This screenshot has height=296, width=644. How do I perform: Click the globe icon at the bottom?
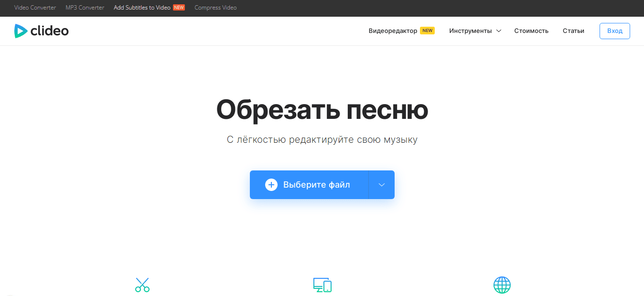[x=502, y=285]
